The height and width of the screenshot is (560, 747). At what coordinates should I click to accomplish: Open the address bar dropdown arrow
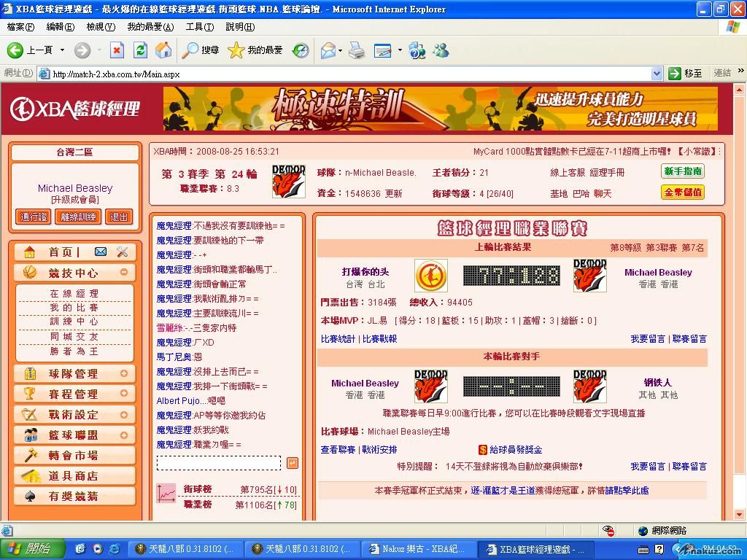coord(657,73)
